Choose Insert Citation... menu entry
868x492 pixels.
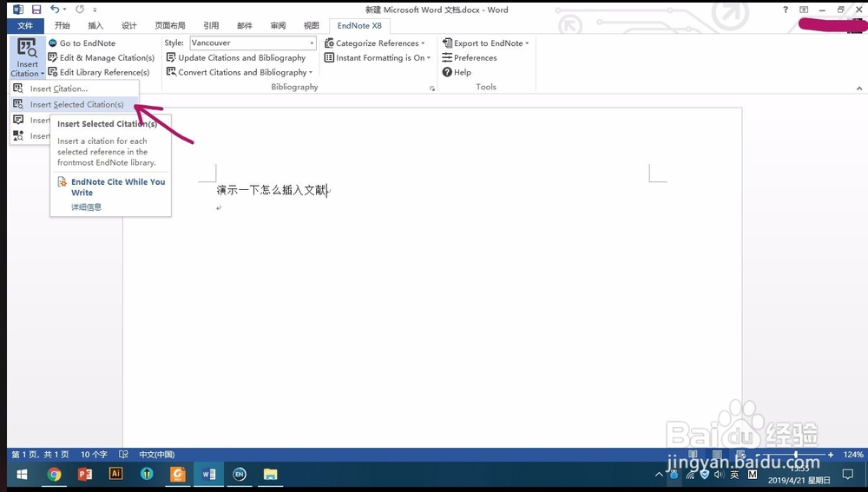pyautogui.click(x=75, y=89)
